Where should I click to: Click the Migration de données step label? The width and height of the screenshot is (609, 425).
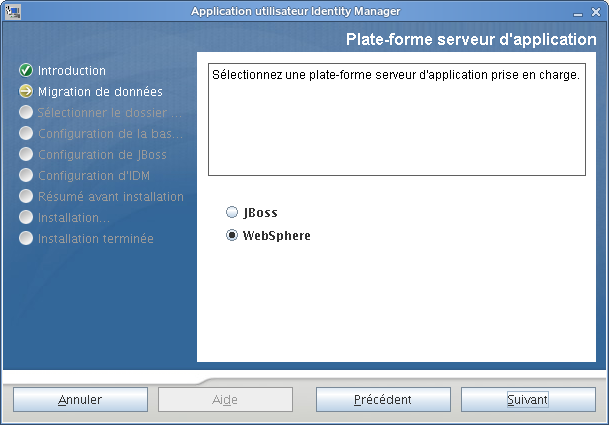[x=100, y=92]
